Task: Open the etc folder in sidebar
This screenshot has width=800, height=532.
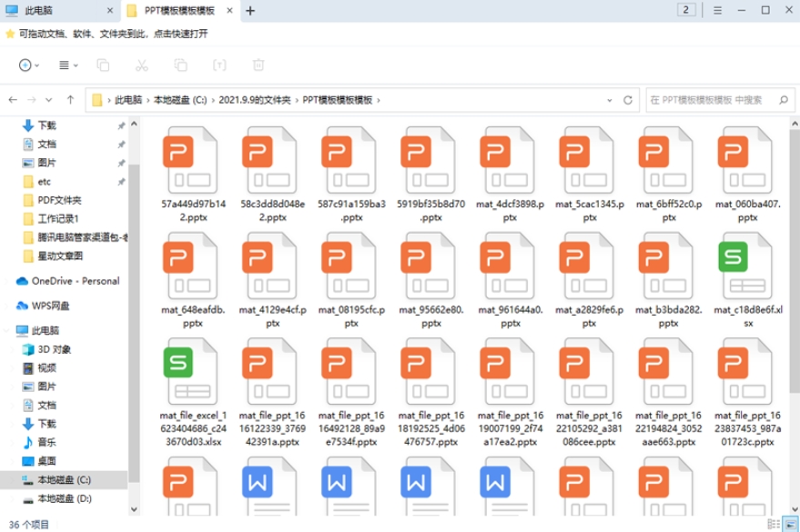Action: [44, 181]
